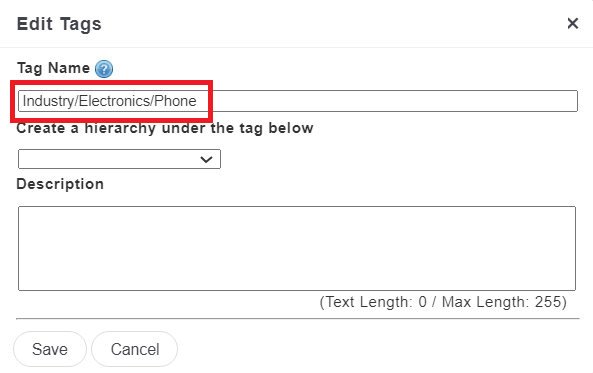Click the chevron arrow in the hierarchy dropdown
This screenshot has width=593, height=373.
pyautogui.click(x=206, y=159)
